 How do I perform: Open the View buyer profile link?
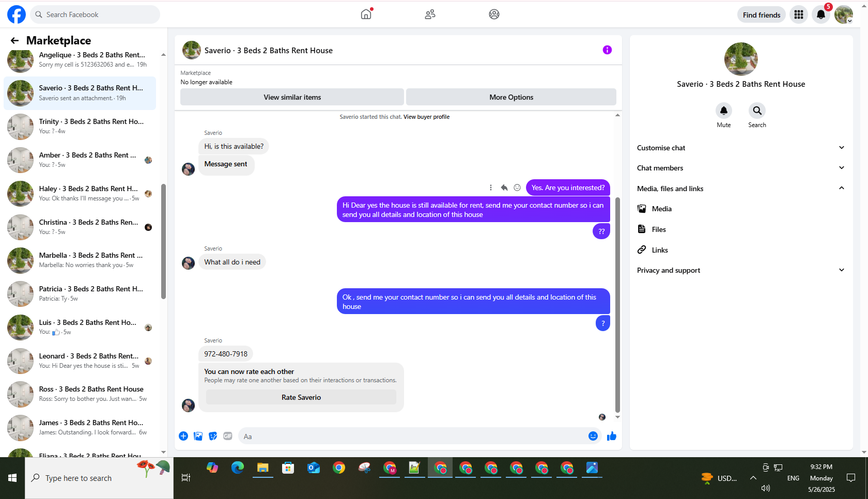click(x=426, y=117)
